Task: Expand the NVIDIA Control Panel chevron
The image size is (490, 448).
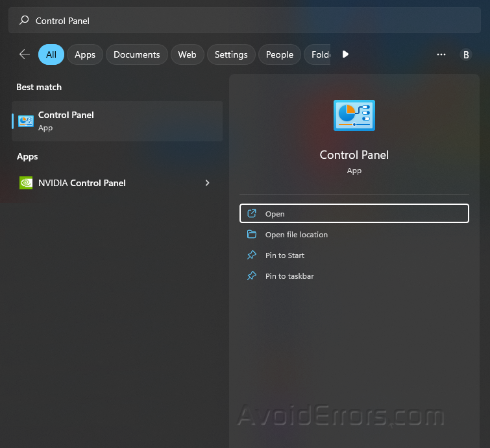Action: coord(207,183)
